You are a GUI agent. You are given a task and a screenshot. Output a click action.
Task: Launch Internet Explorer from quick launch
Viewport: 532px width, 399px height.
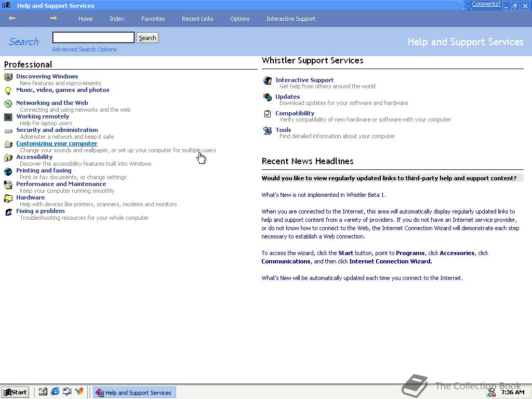55,392
